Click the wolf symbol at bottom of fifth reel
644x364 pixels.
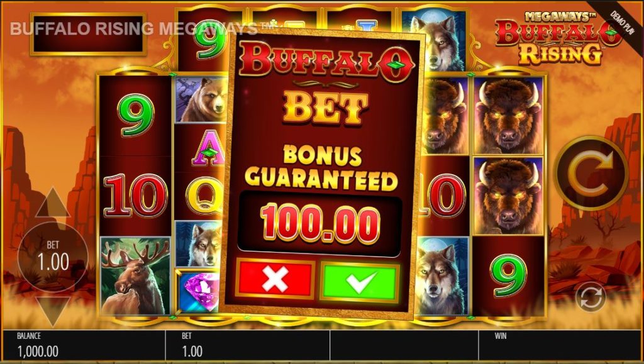pyautogui.click(x=443, y=276)
